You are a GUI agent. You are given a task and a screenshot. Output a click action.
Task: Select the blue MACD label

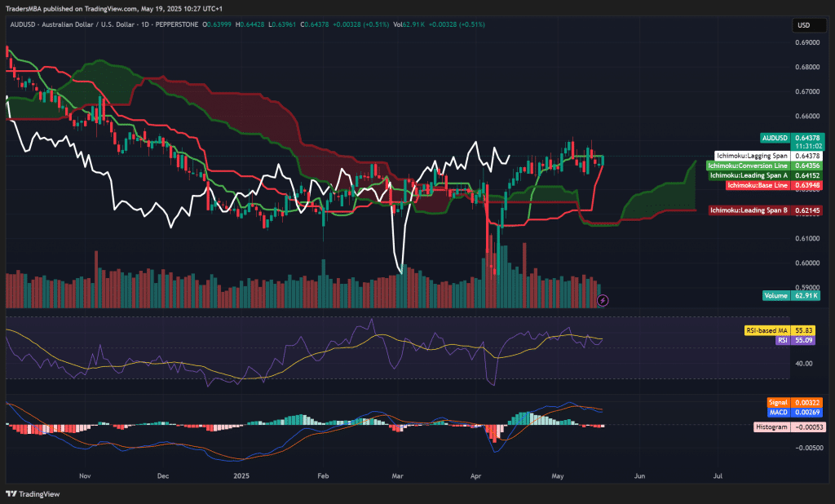[777, 412]
